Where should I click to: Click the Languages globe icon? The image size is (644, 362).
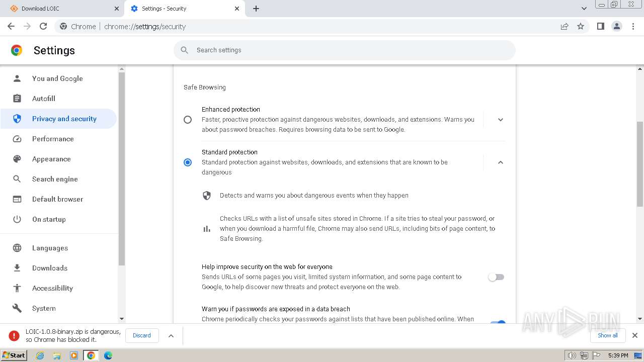pos(17,248)
